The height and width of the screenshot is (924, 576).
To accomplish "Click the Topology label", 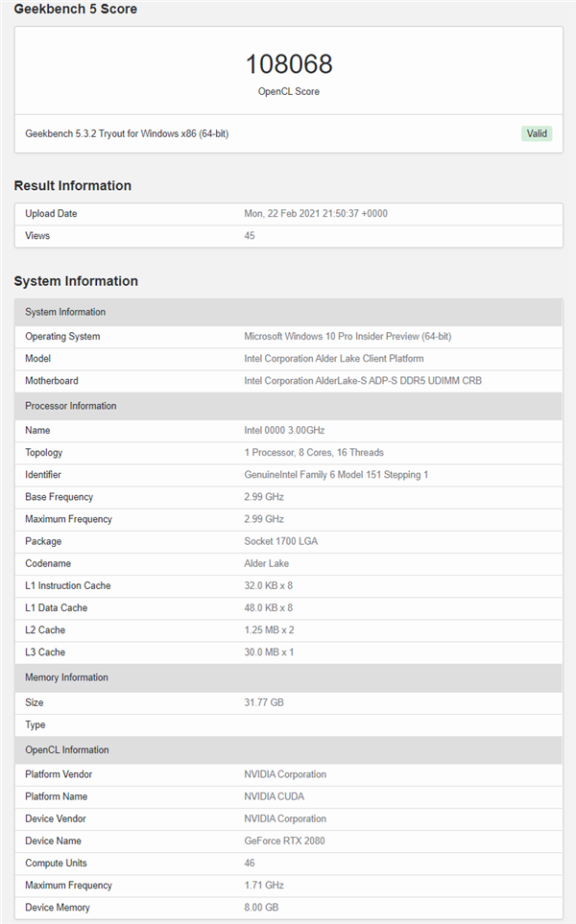I will tap(43, 453).
